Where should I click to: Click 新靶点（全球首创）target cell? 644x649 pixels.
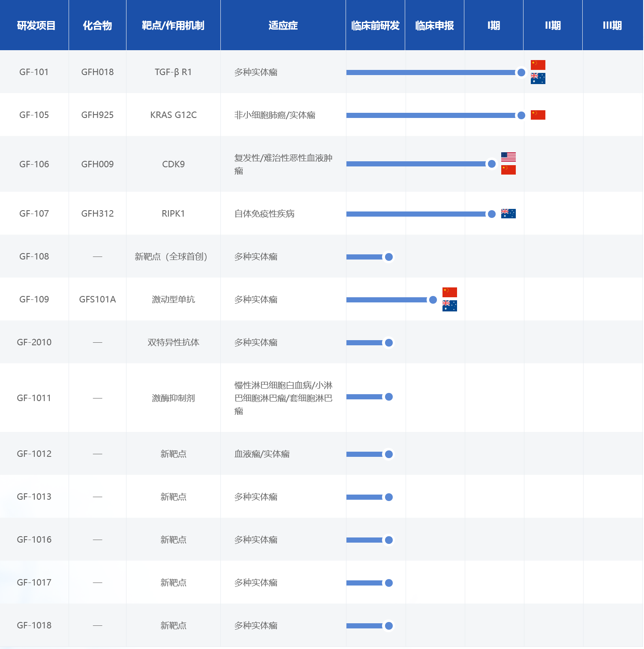coord(173,257)
